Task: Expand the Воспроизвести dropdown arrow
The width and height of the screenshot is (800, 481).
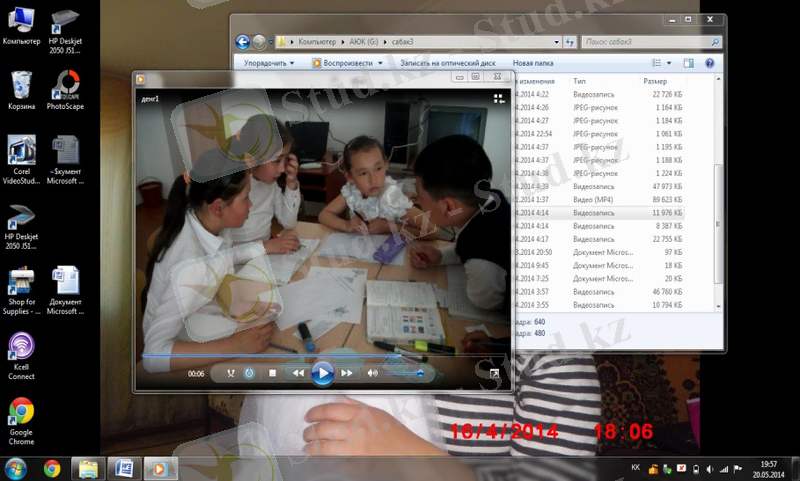Action: [x=380, y=63]
